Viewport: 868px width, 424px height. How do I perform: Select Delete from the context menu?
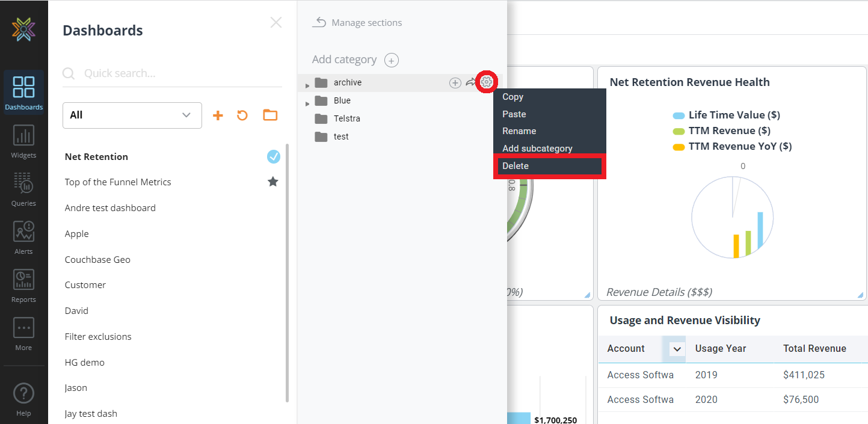point(549,166)
